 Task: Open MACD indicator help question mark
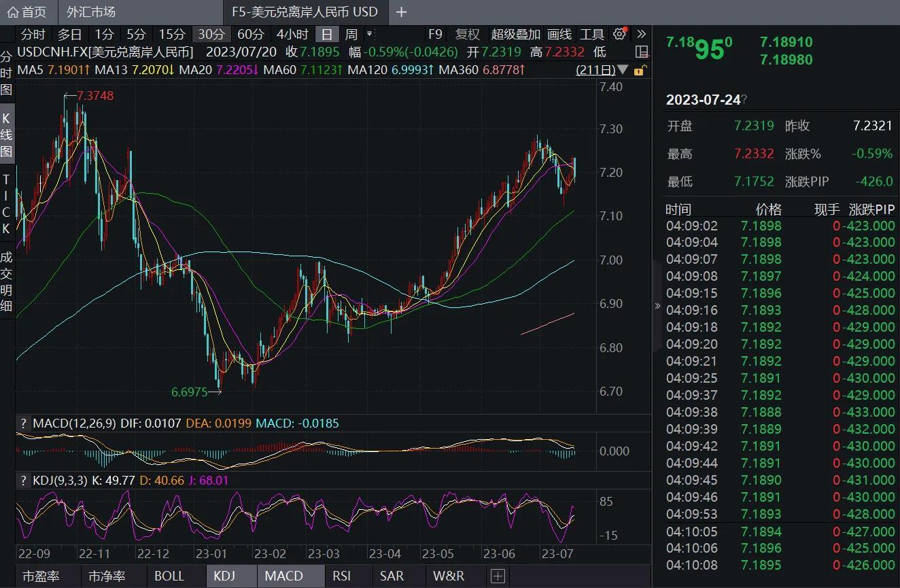23,423
